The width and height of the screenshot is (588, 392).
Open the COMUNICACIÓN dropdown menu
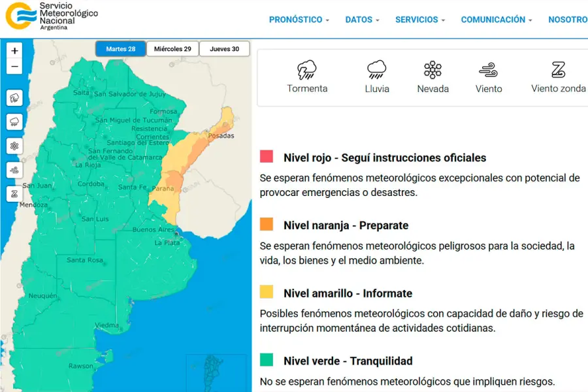pyautogui.click(x=497, y=20)
